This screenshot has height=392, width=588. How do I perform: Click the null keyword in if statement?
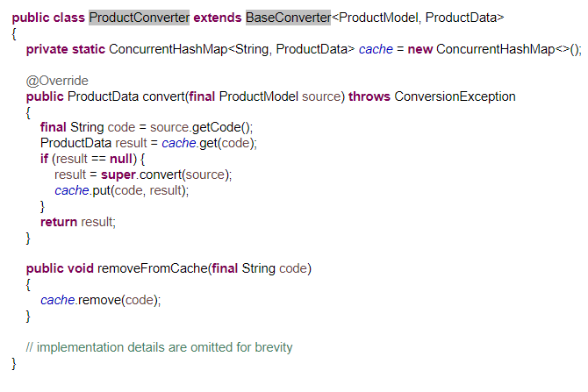coord(121,159)
